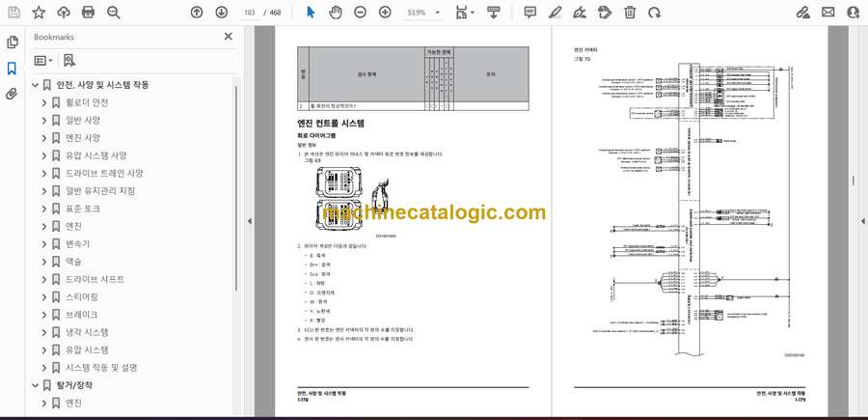Click the document vertical scrollbar thumb

854,181
